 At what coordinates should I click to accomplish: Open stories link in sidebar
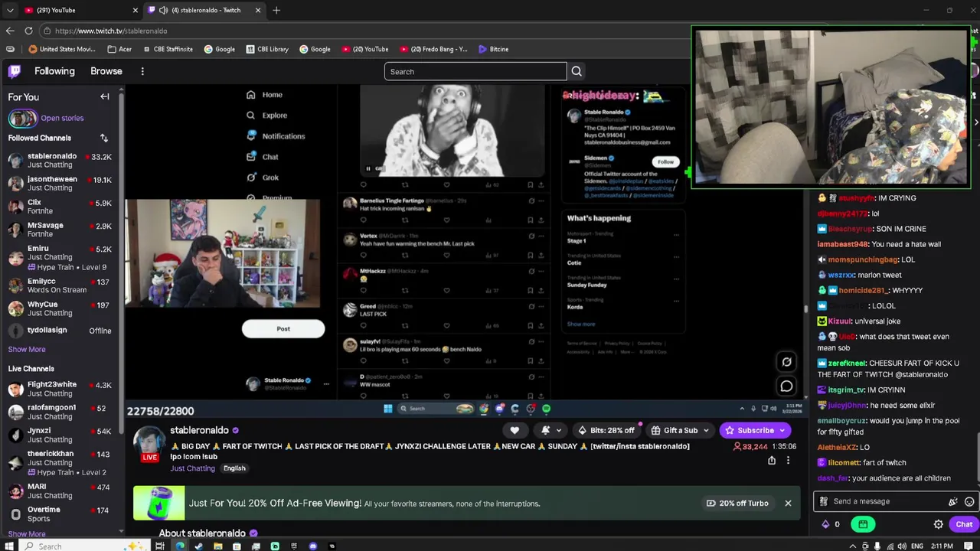point(62,118)
